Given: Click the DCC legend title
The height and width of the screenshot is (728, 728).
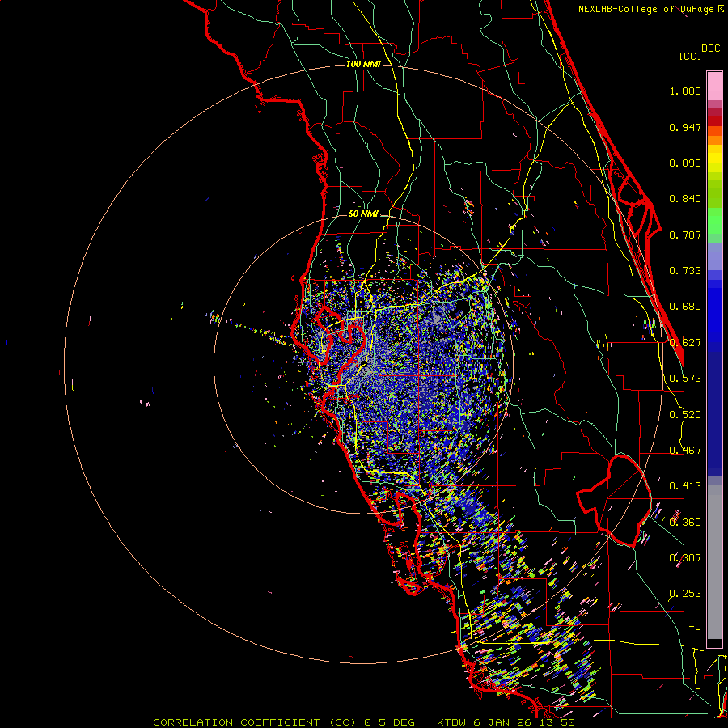Looking at the screenshot, I should click(x=711, y=49).
